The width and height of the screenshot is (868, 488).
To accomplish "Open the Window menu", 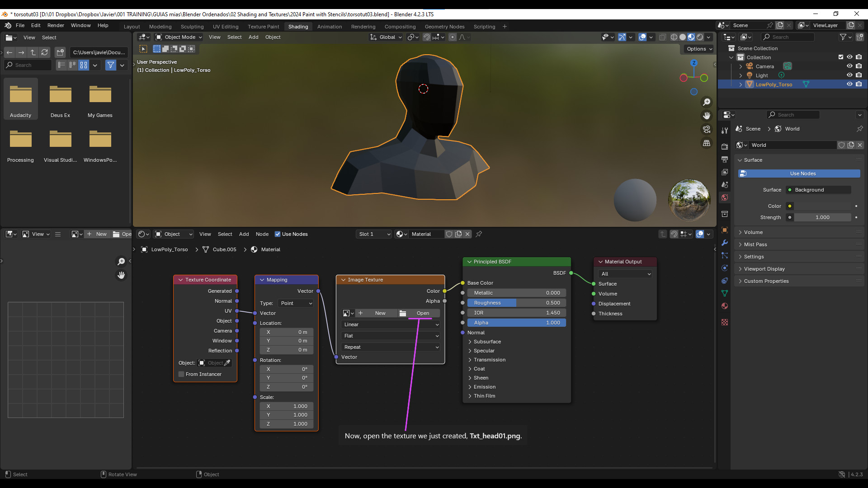I will (80, 25).
